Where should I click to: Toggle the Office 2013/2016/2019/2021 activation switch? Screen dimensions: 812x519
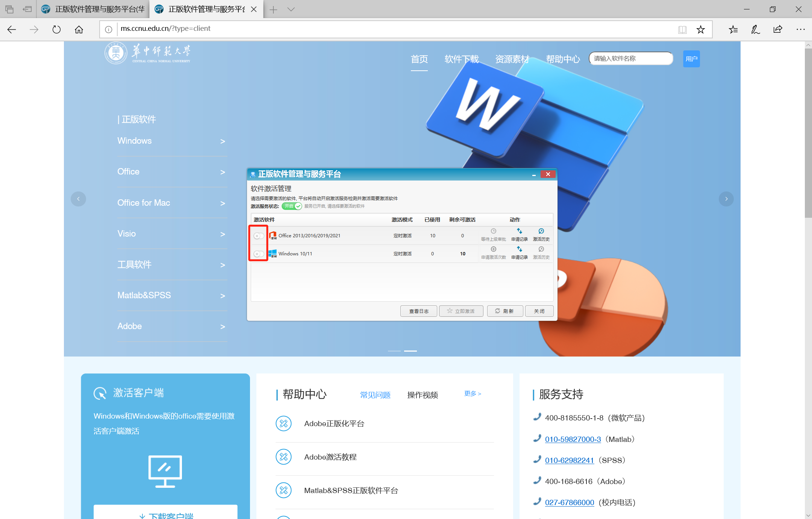pos(259,236)
